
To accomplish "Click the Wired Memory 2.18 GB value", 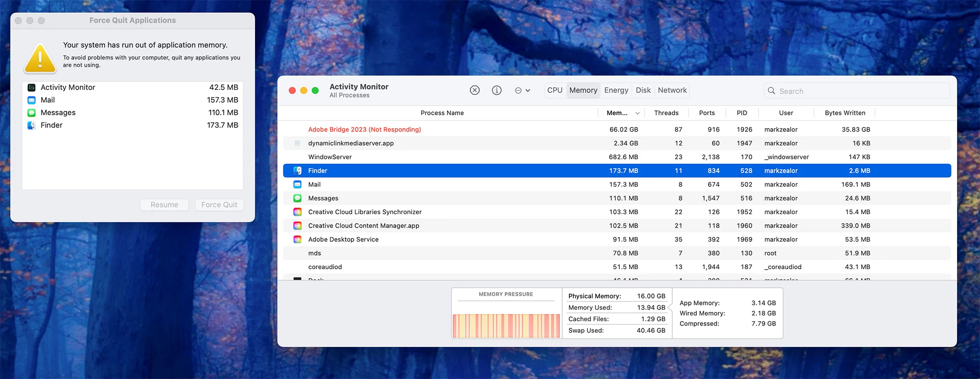I will (764, 314).
